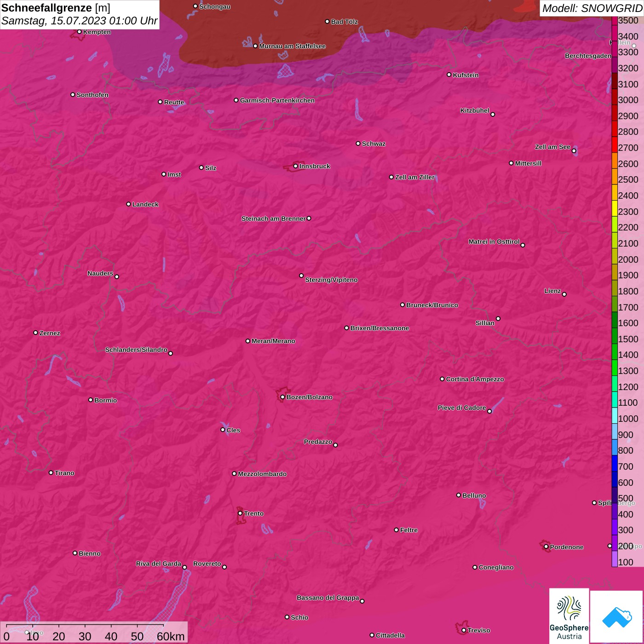
Task: Click the 1500 green legend swatch
Action: tap(614, 336)
